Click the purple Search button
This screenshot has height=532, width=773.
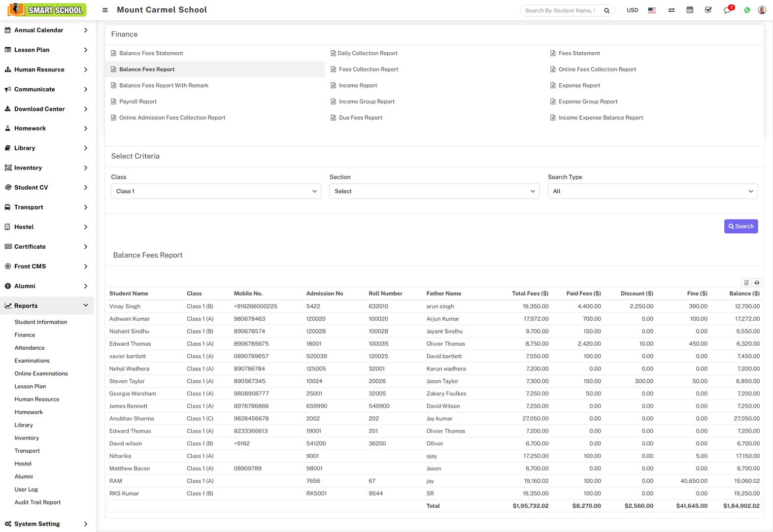740,227
